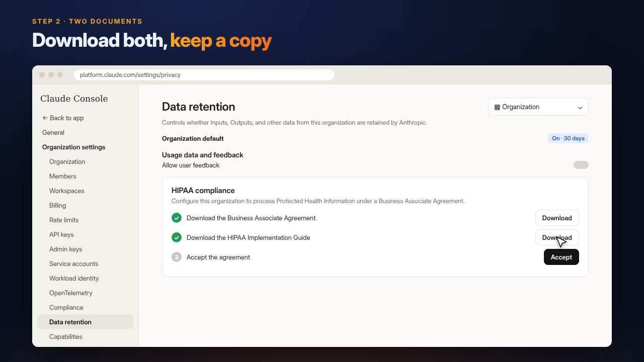The image size is (644, 362).
Task: Click green checkmark beside Business Associate Agreement
Action: point(177,218)
